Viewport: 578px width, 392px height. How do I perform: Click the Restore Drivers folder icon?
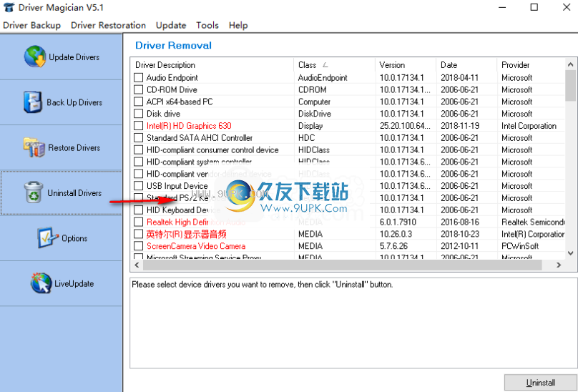point(34,147)
